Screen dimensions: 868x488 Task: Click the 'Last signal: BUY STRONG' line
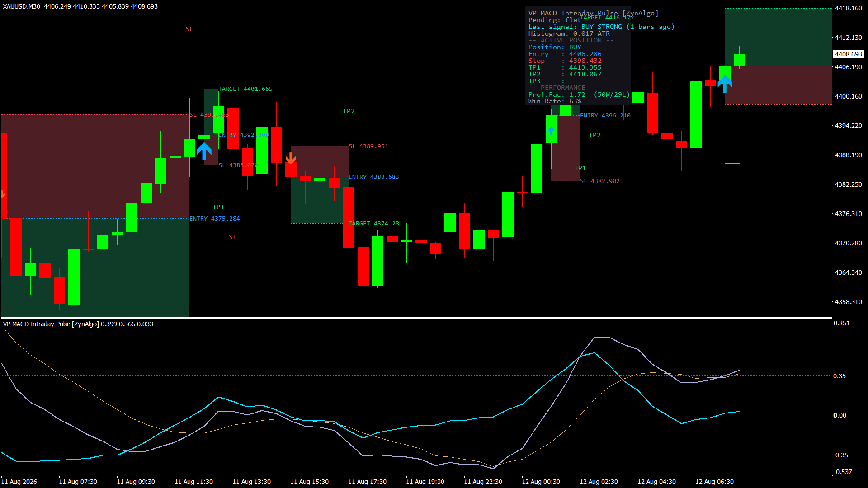pyautogui.click(x=601, y=27)
